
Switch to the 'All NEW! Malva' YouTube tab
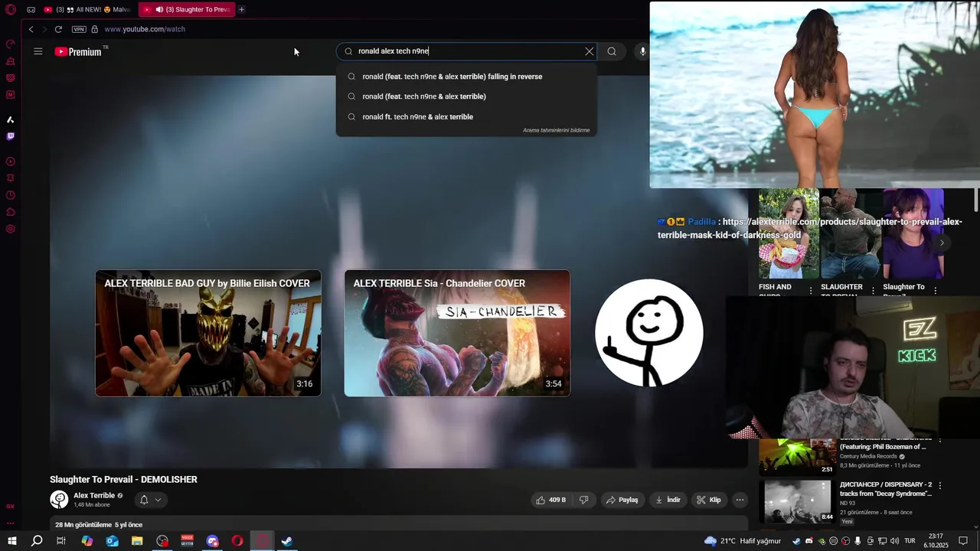pos(87,9)
